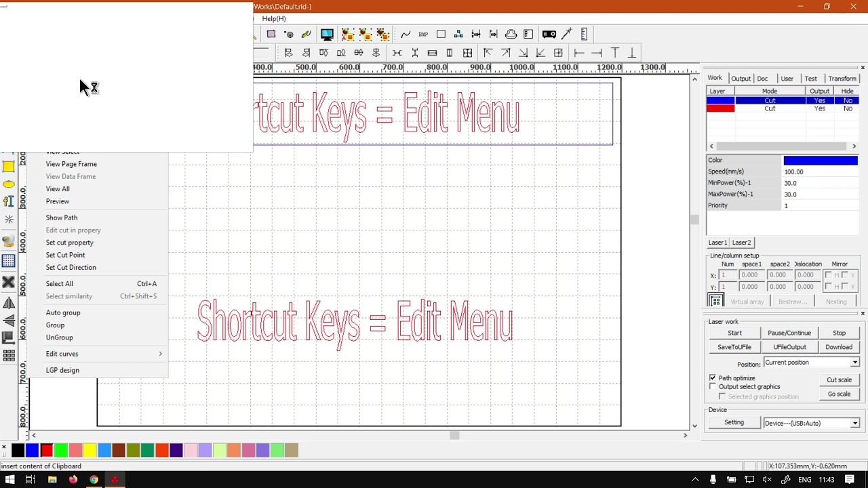Click the align-to-bottom-right arrow icon
Viewport: 868px width, 488px height.
click(523, 53)
